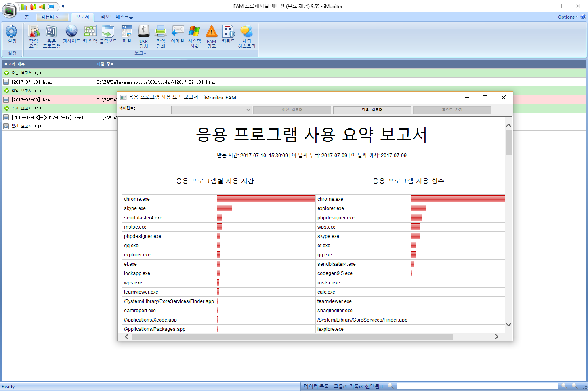Open the 채팅 히스토리 report
Screen dimensions: 588x391
247,36
